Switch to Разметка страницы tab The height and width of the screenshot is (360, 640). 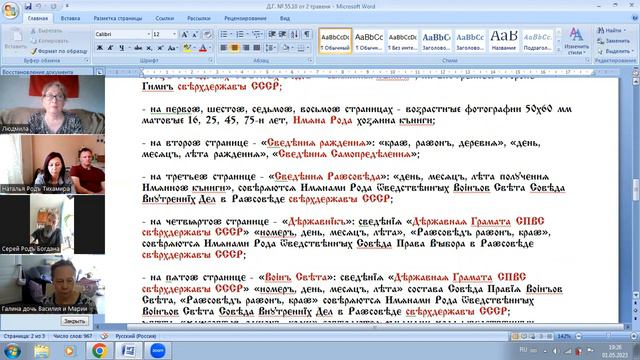point(118,18)
